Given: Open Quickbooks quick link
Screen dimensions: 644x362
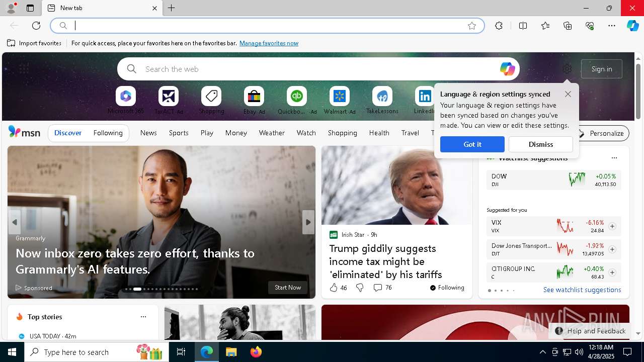Looking at the screenshot, I should [x=297, y=101].
